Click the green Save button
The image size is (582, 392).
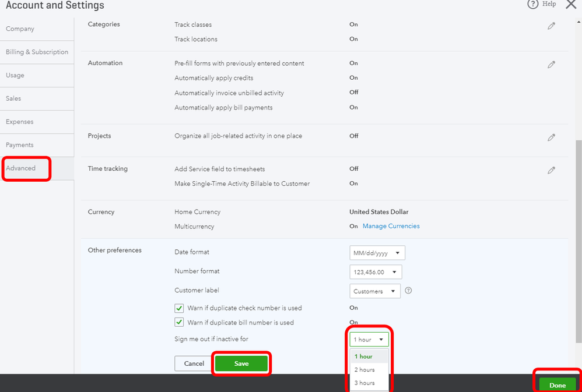pyautogui.click(x=241, y=363)
